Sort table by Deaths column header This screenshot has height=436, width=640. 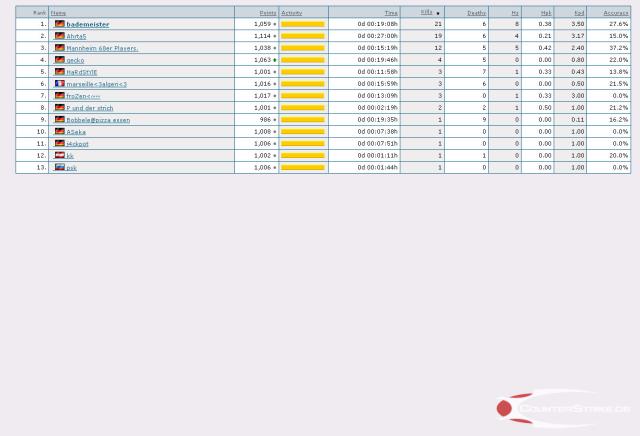pos(476,13)
